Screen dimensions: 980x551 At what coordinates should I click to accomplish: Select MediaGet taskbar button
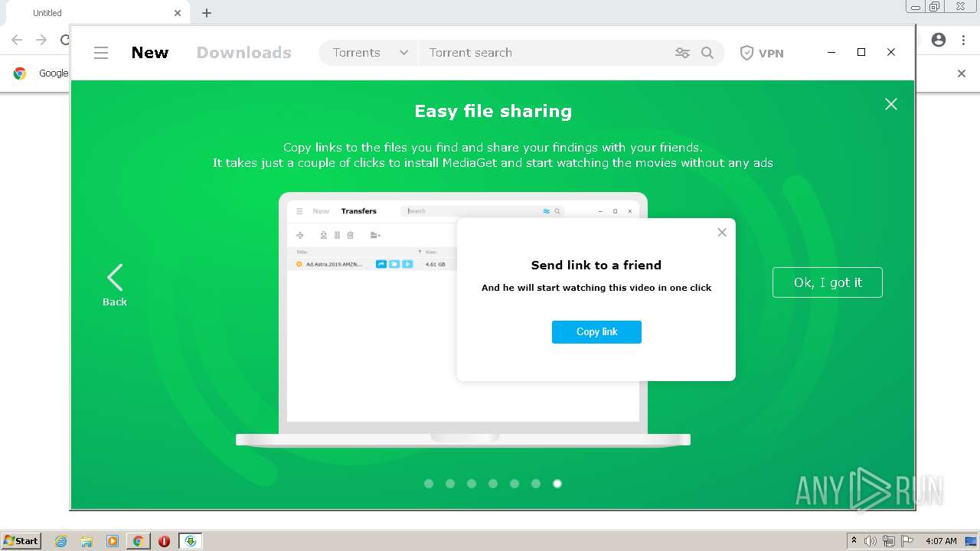coord(191,541)
